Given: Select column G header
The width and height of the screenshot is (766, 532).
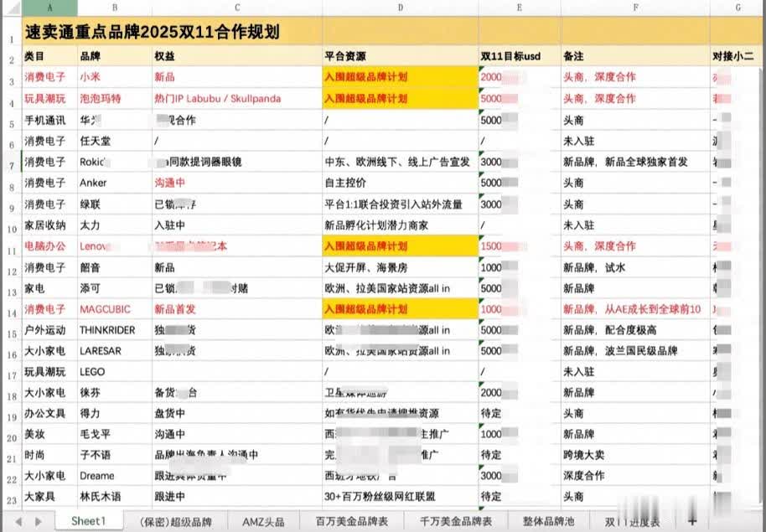Looking at the screenshot, I should [738, 8].
